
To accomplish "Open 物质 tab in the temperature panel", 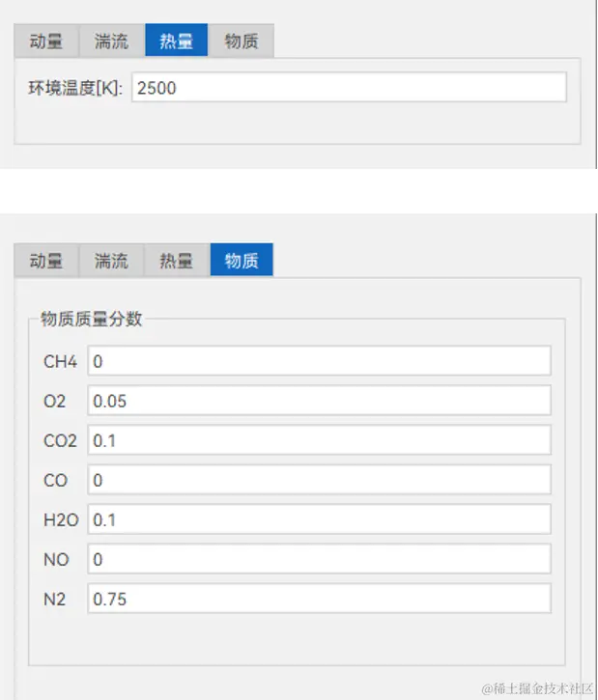I will click(x=242, y=42).
